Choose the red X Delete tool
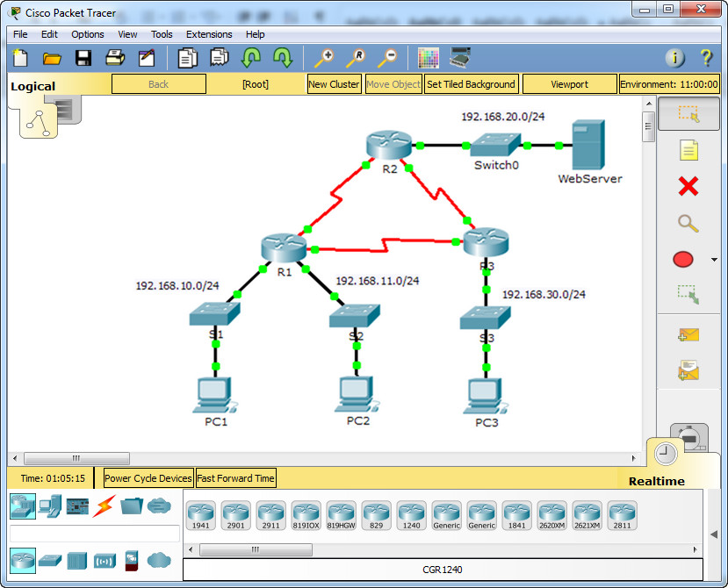Viewport: 728px width, 588px height. tap(688, 187)
